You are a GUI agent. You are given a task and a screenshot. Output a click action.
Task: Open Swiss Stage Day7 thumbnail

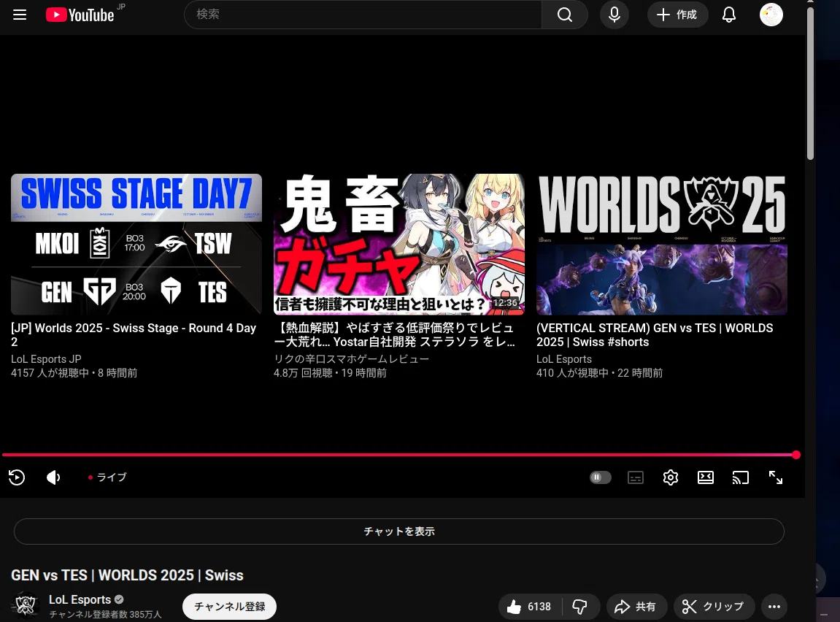136,245
